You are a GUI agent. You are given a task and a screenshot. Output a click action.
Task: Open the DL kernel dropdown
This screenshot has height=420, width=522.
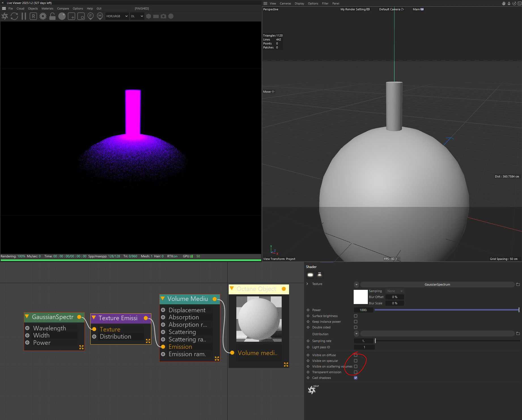pyautogui.click(x=137, y=16)
